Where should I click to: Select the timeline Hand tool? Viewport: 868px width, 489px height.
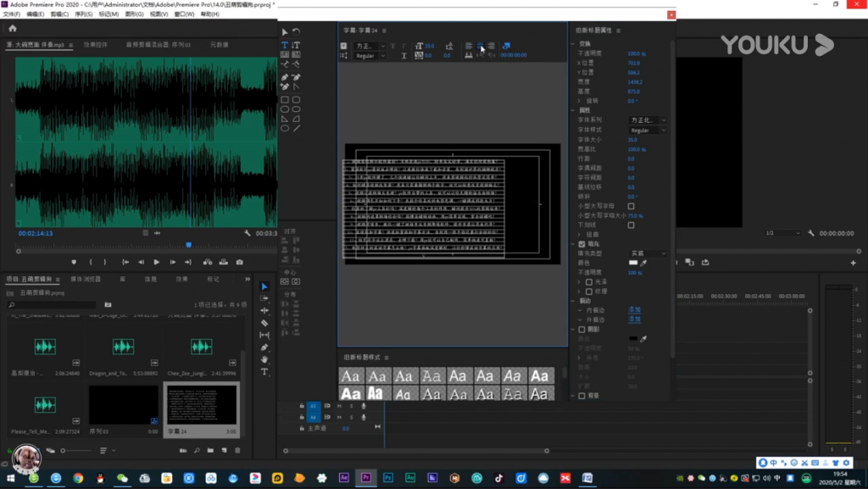pos(264,359)
